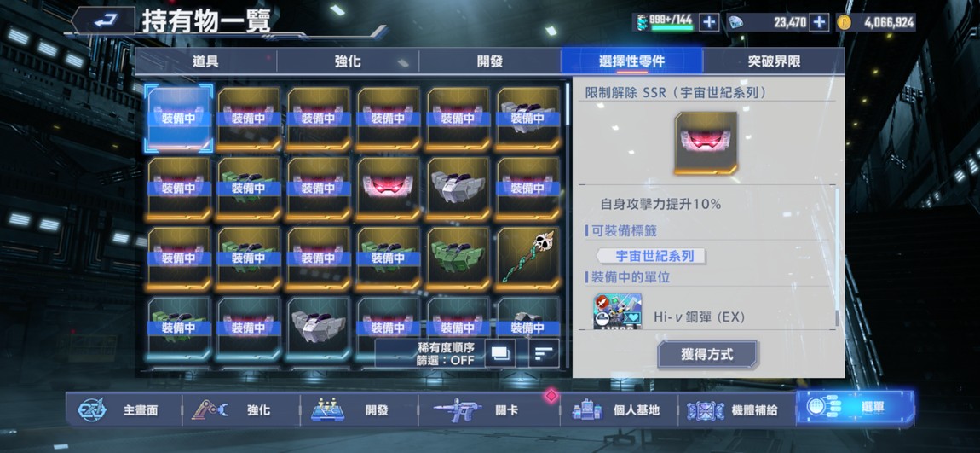The width and height of the screenshot is (980, 453).
Task: Open the 稀有度順序 篩選 OFF filter
Action: click(446, 353)
